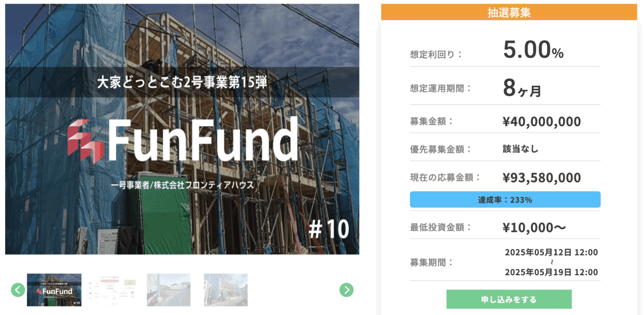Viewport: 644px width, 315px height.
Task: Click the ¥93,580,000 current application amount
Action: (x=541, y=178)
